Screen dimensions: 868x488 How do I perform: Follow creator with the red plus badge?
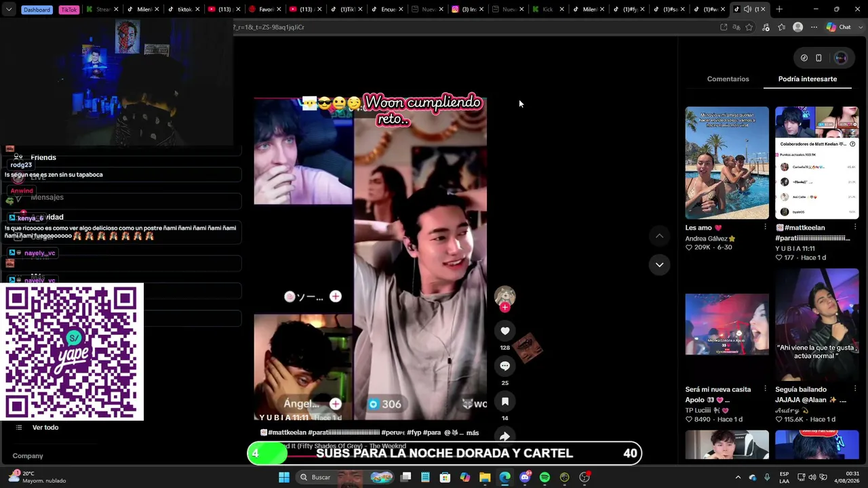[505, 307]
